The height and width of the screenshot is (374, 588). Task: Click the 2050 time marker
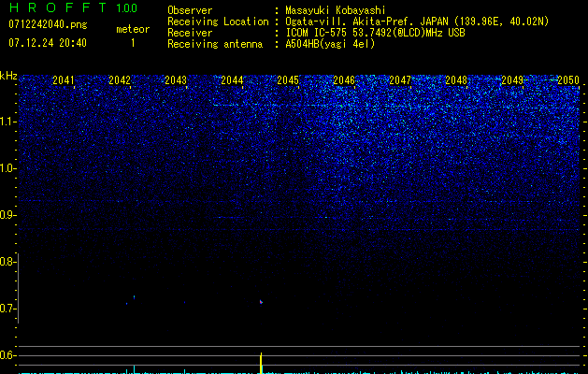[568, 80]
